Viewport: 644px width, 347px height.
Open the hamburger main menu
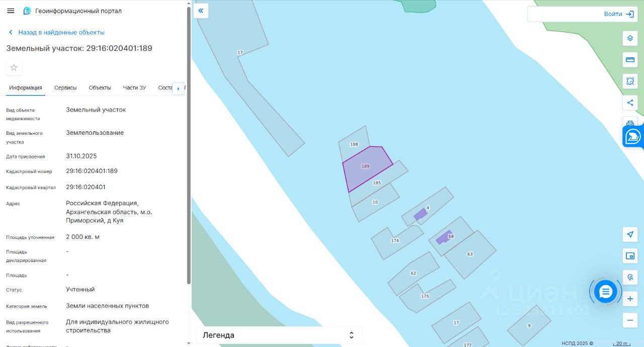[11, 11]
